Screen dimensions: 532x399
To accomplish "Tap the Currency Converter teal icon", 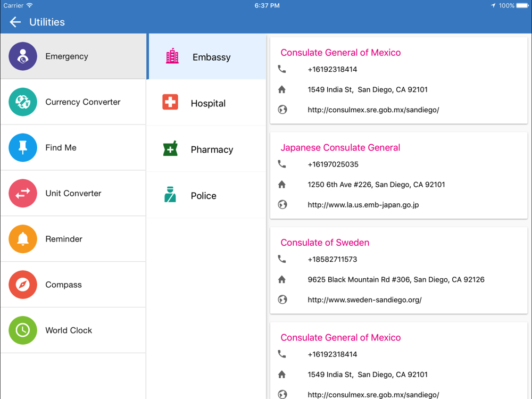I will (x=23, y=102).
